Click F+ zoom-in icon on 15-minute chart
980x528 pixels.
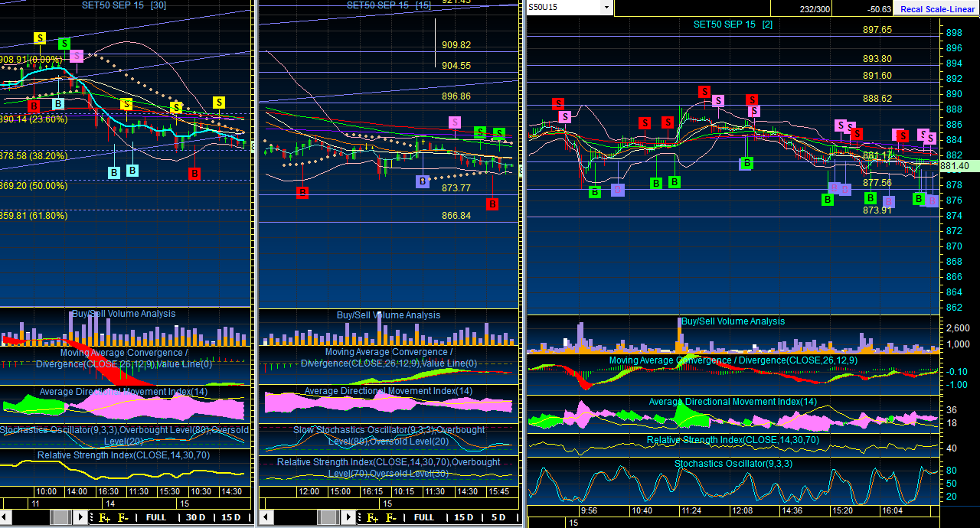tap(372, 517)
